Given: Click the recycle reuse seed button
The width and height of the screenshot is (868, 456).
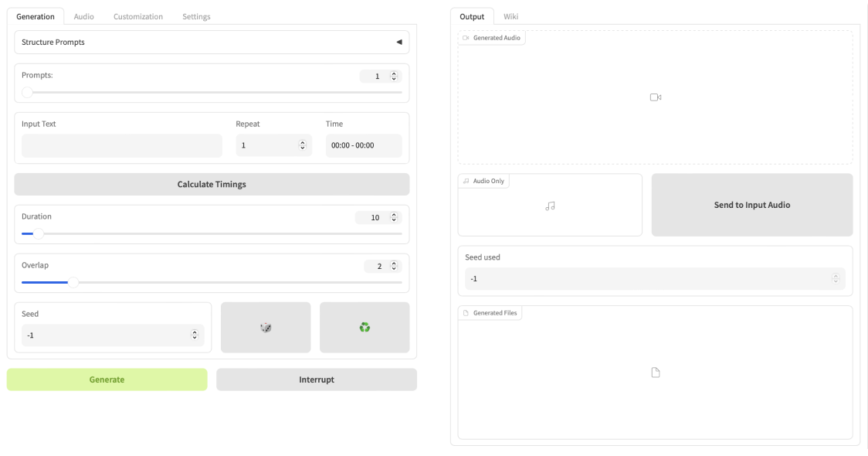Looking at the screenshot, I should coord(364,328).
